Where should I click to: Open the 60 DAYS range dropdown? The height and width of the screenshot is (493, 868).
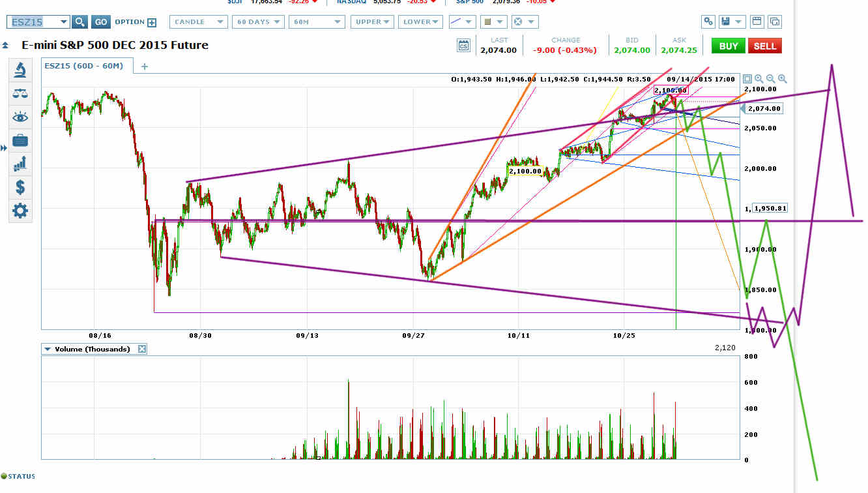(259, 22)
